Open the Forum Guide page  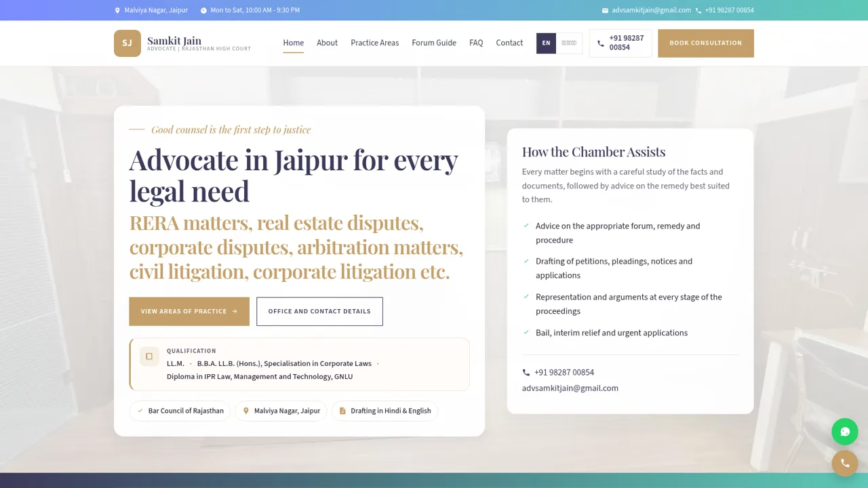coord(434,43)
